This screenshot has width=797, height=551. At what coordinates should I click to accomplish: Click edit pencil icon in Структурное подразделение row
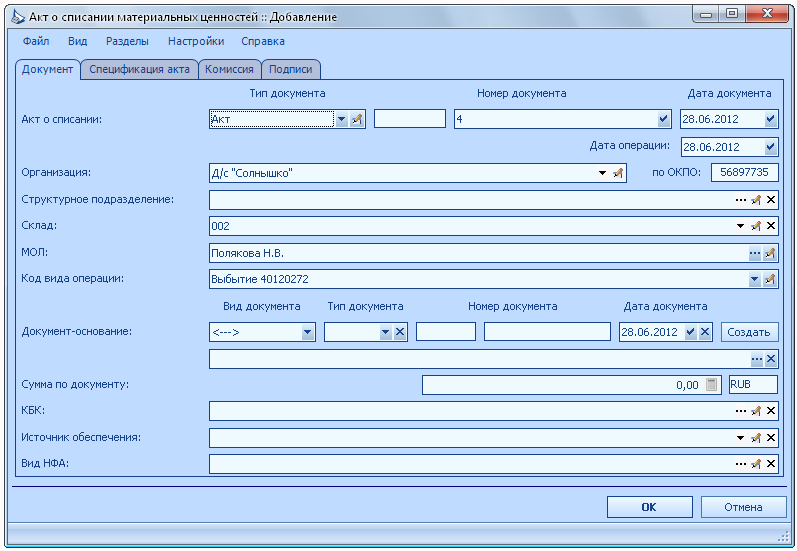pos(756,200)
